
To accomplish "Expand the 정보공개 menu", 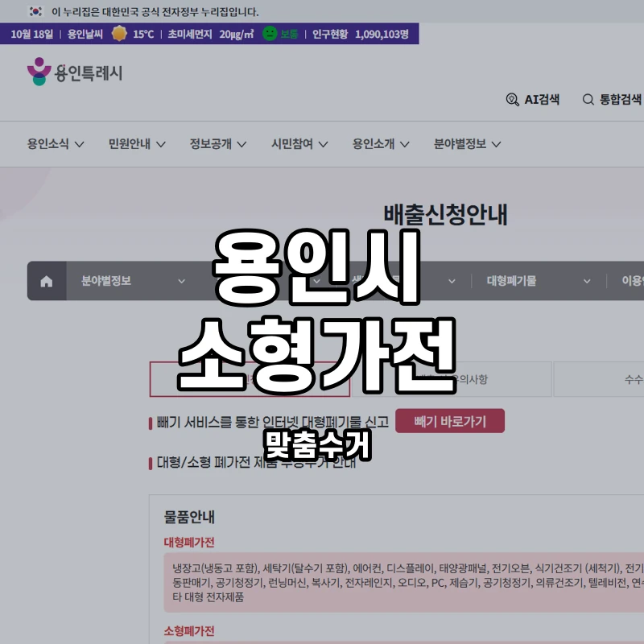I will [x=218, y=144].
